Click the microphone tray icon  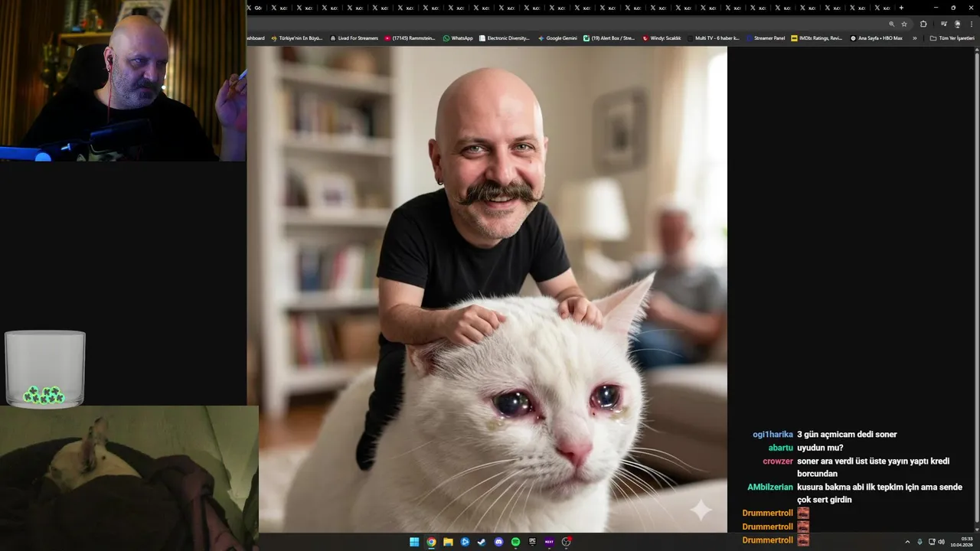(920, 542)
